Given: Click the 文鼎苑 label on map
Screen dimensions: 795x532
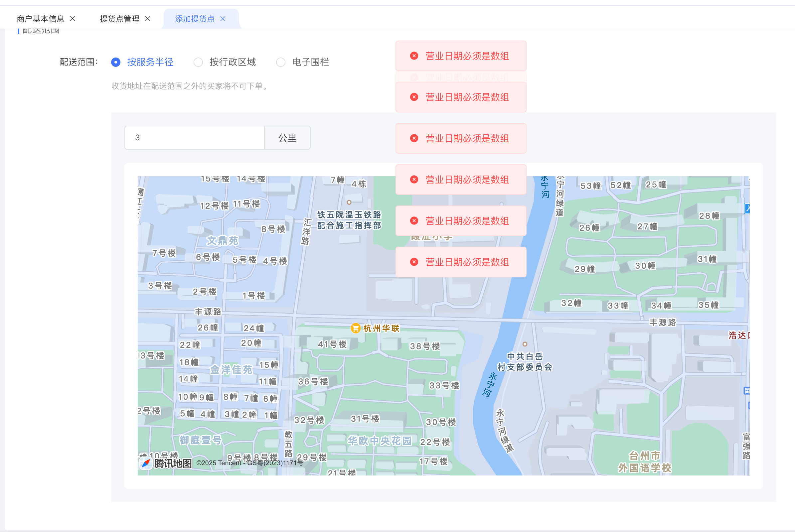Looking at the screenshot, I should pos(223,240).
